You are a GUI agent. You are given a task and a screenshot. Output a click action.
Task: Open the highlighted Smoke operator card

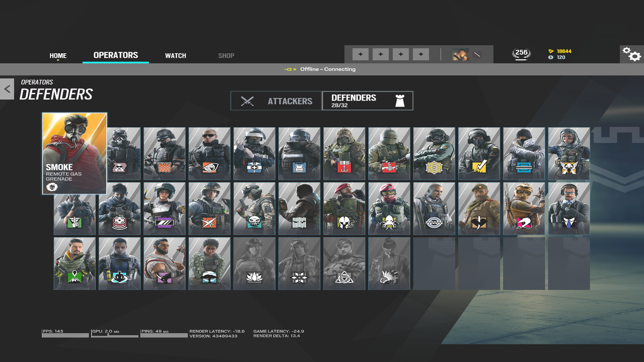[x=74, y=153]
